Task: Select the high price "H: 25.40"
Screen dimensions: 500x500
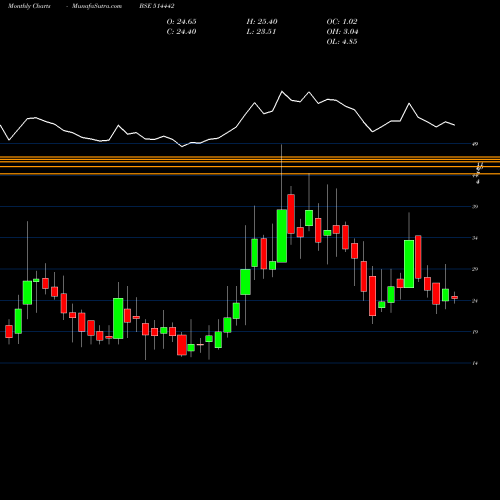Action: 262,22
